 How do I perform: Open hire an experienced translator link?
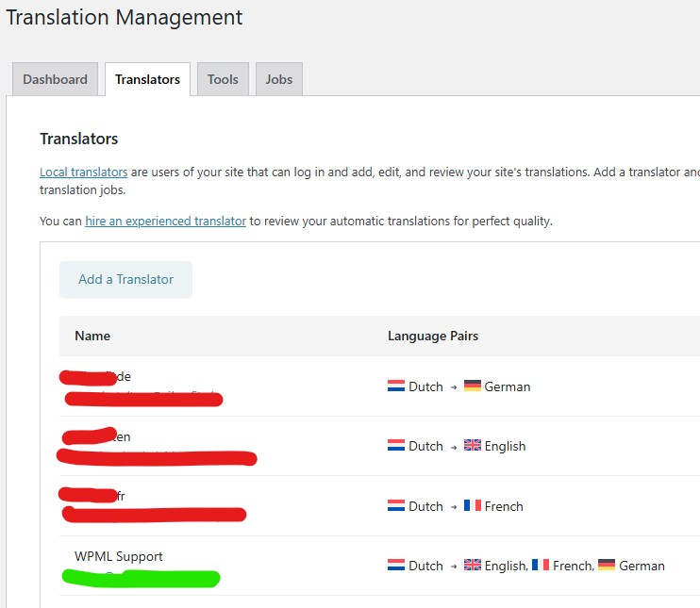point(166,222)
